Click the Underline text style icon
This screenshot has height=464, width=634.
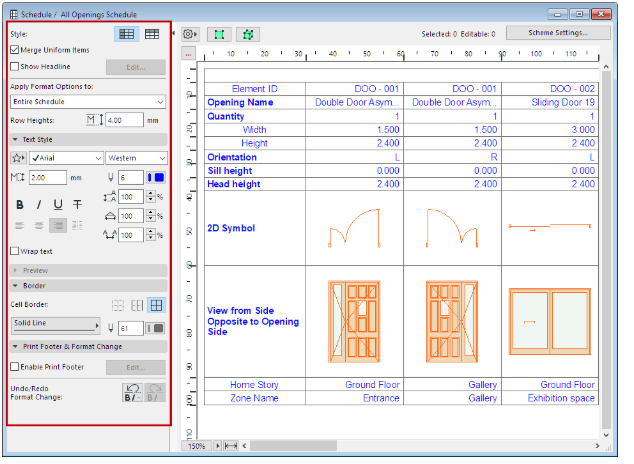click(x=58, y=204)
